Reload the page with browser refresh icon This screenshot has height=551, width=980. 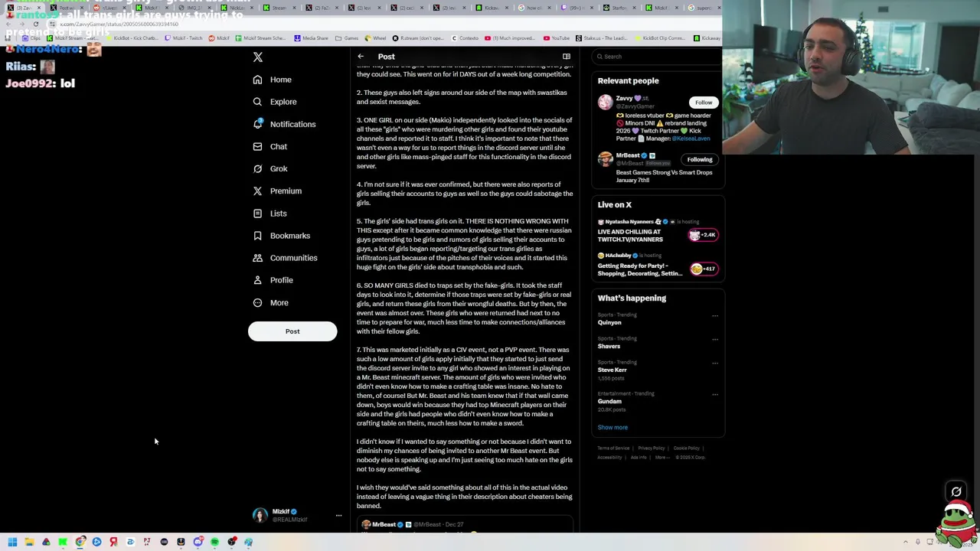35,24
